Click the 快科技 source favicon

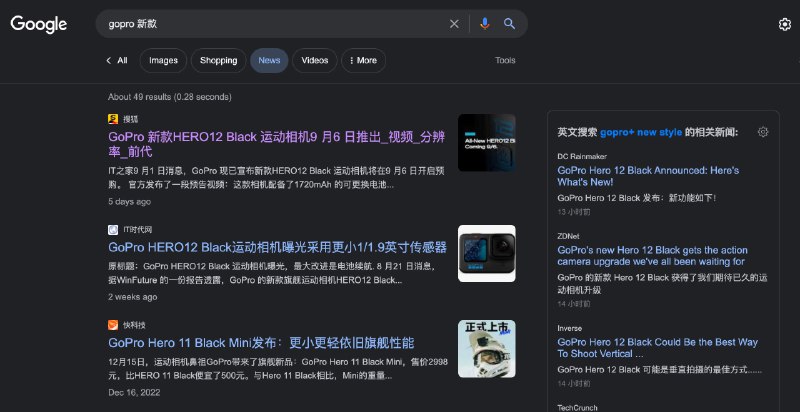coord(113,325)
